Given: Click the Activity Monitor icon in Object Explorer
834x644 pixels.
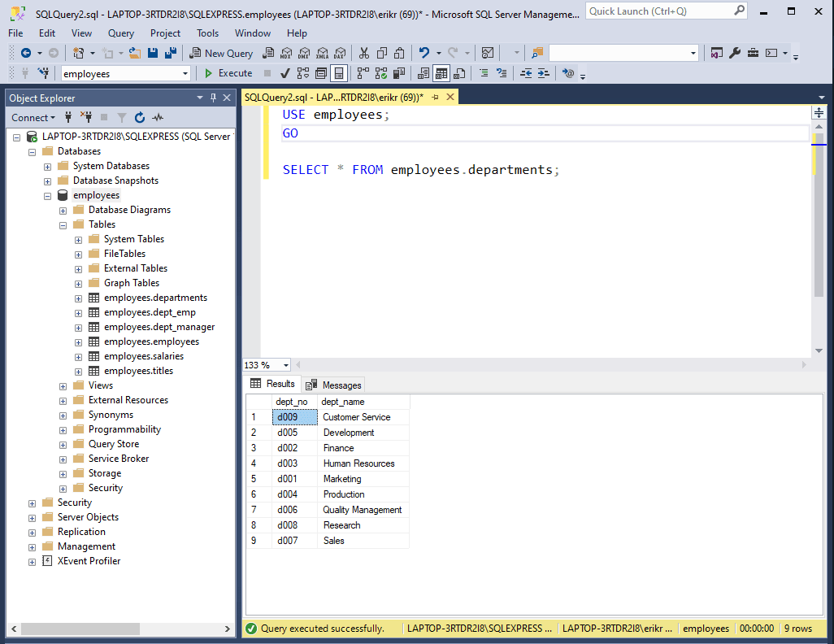Looking at the screenshot, I should coord(157,117).
